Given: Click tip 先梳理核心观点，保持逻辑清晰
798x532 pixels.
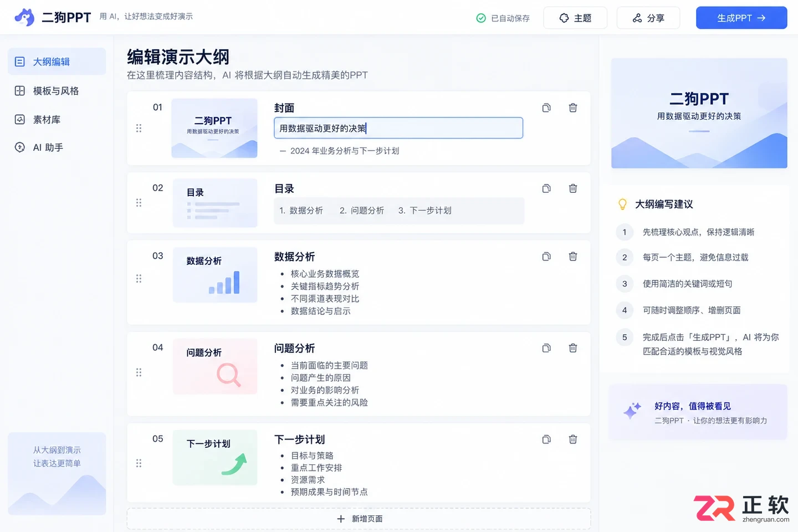Looking at the screenshot, I should 698,232.
